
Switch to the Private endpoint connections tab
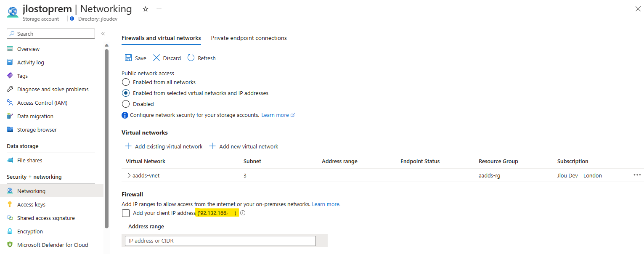[x=249, y=38]
